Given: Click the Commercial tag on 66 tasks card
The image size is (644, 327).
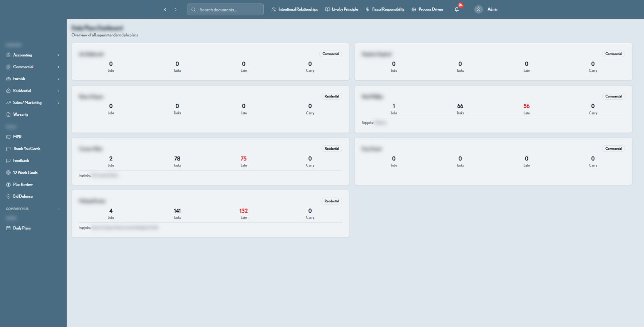Looking at the screenshot, I should tap(613, 96).
